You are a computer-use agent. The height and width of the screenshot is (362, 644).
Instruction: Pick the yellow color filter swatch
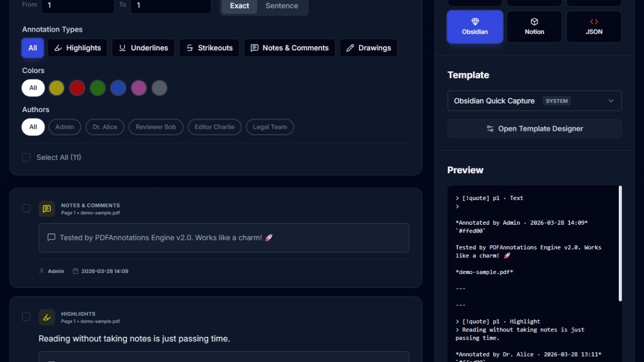tap(56, 88)
